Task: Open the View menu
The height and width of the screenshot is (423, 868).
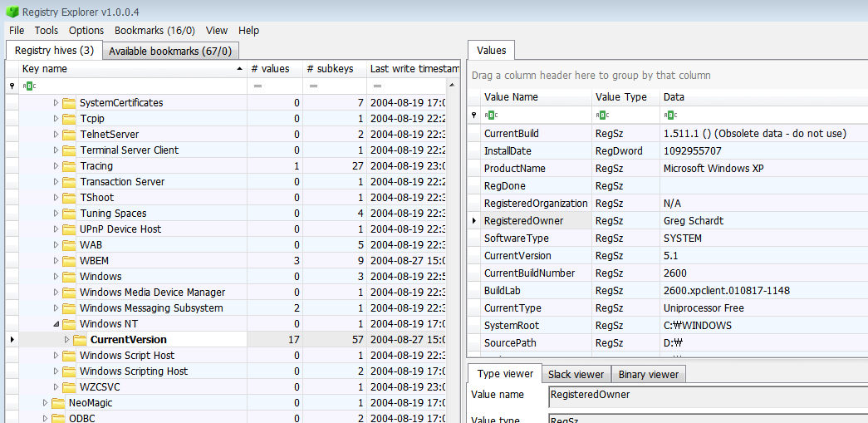Action: click(217, 31)
